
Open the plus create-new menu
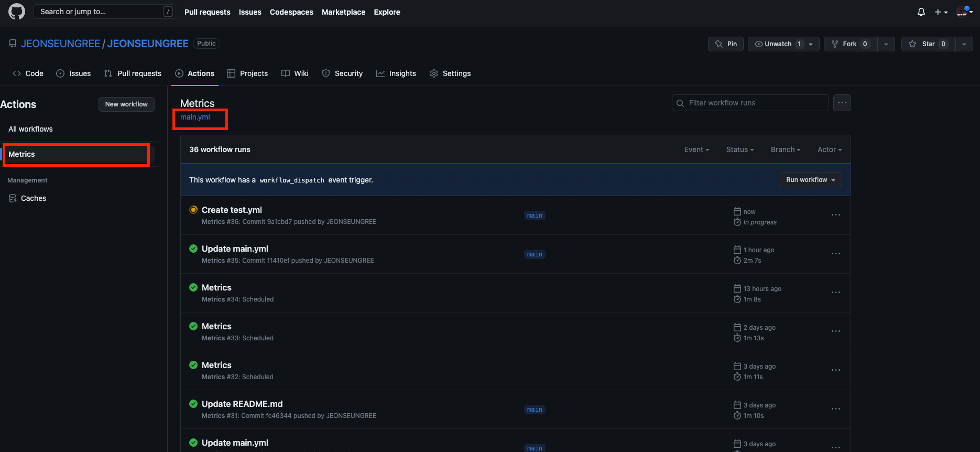941,12
